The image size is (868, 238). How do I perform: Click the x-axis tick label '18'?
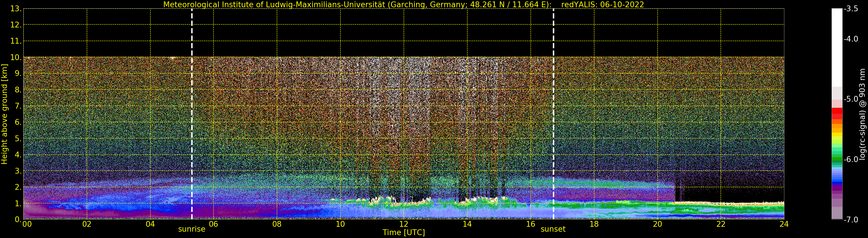tap(594, 224)
